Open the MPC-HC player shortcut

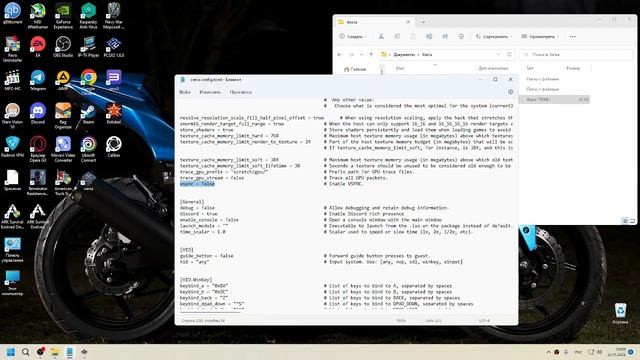tap(12, 80)
